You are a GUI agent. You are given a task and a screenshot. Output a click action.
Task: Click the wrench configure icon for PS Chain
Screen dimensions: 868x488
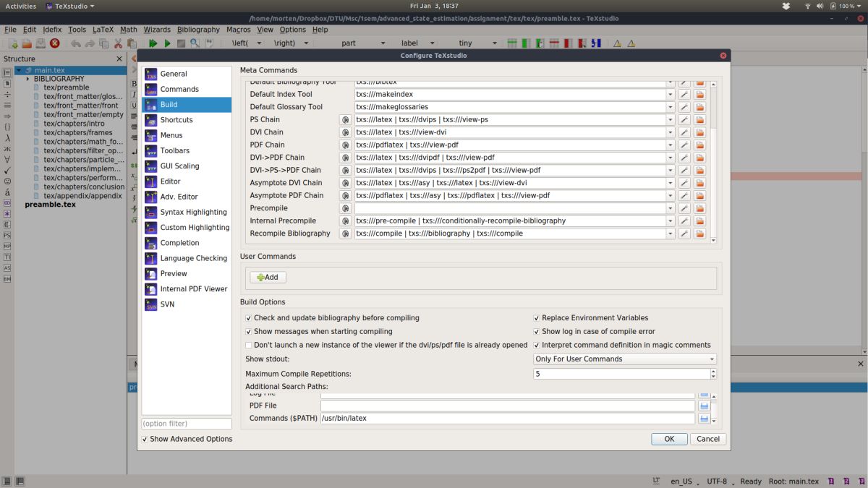[x=684, y=119]
